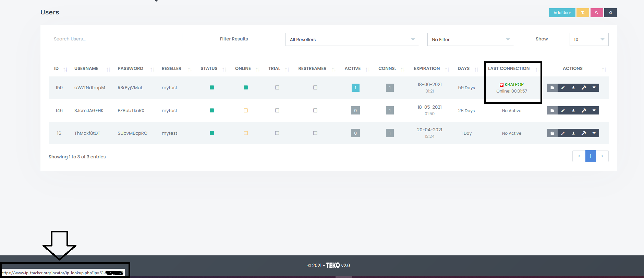
Task: Go to the next page of results
Action: 602,156
